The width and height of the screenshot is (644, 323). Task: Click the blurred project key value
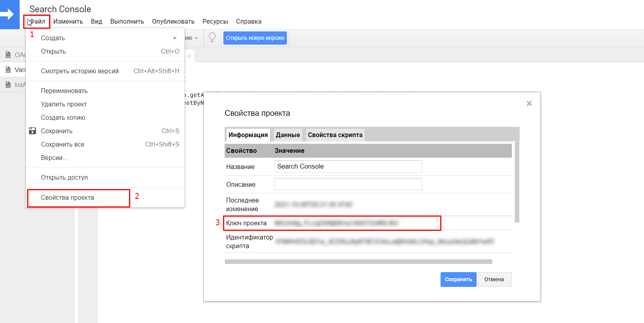[x=336, y=223]
